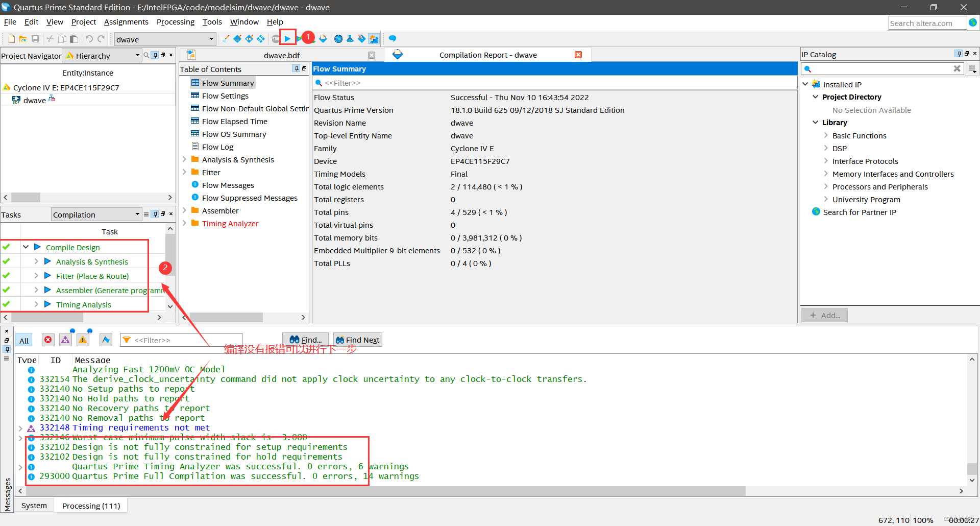Image resolution: width=980 pixels, height=526 pixels.
Task: Toggle the pin on IP Catalog panel
Action: point(959,54)
